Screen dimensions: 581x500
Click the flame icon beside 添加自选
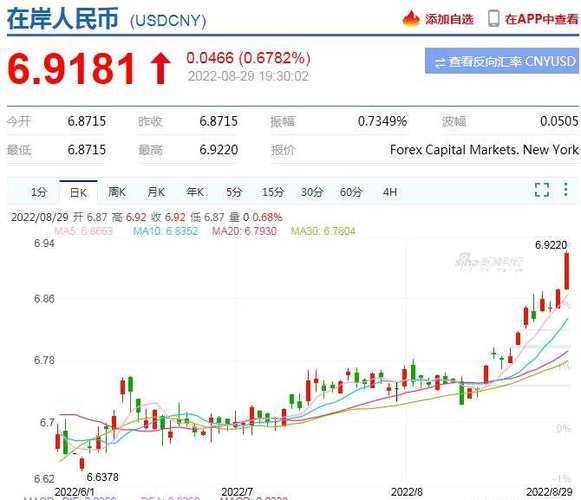coord(411,19)
